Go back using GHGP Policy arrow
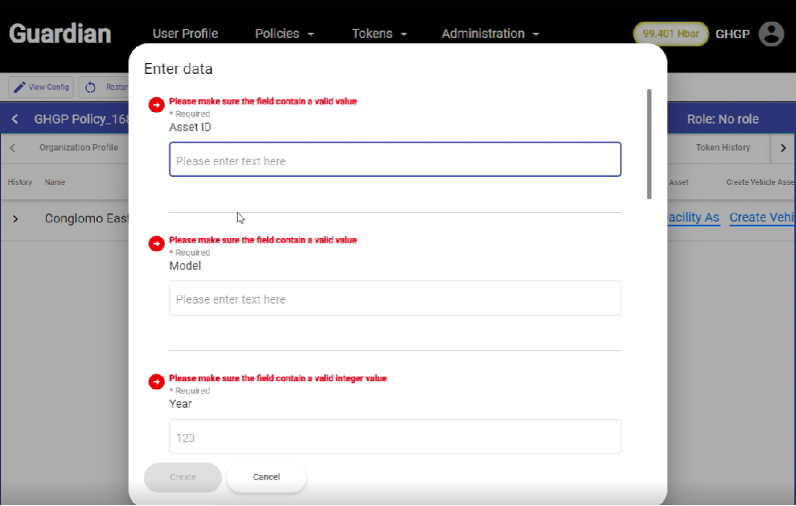Image resolution: width=796 pixels, height=506 pixels. coord(15,119)
